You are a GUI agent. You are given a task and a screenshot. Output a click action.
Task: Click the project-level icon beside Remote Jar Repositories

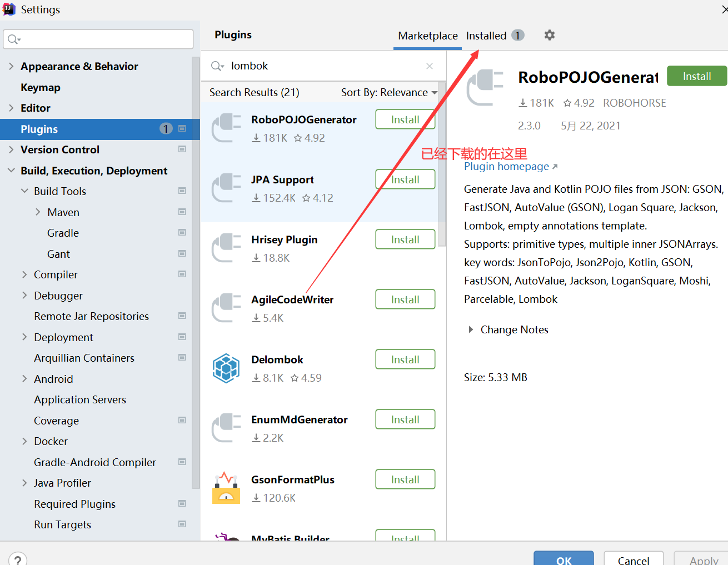(x=182, y=316)
